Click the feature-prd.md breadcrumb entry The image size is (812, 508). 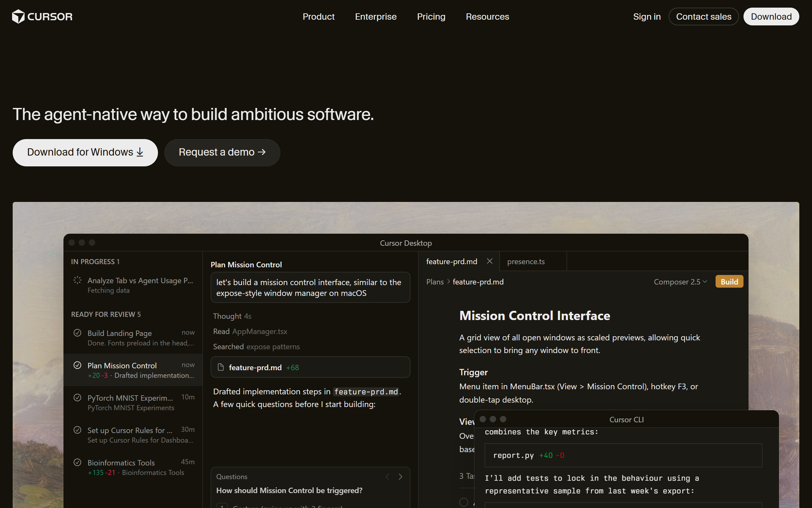478,282
